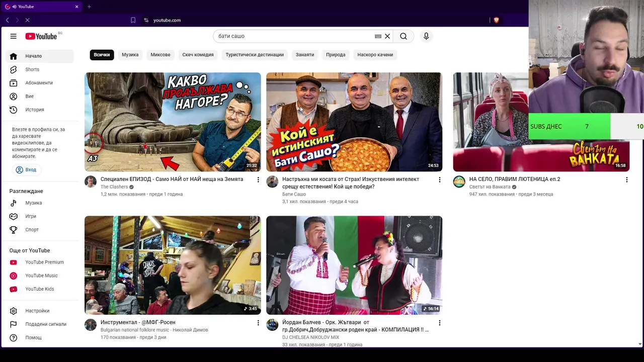The image size is (644, 362).
Task: Open Бати Сашо channel name
Action: [x=294, y=194]
